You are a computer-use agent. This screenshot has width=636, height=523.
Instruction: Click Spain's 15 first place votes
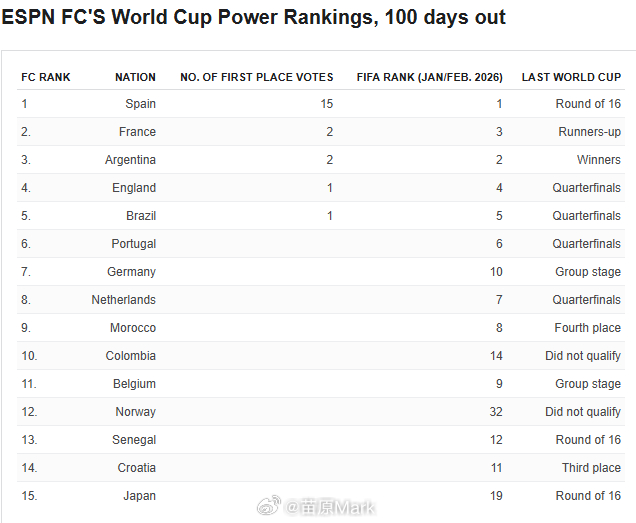(x=327, y=104)
